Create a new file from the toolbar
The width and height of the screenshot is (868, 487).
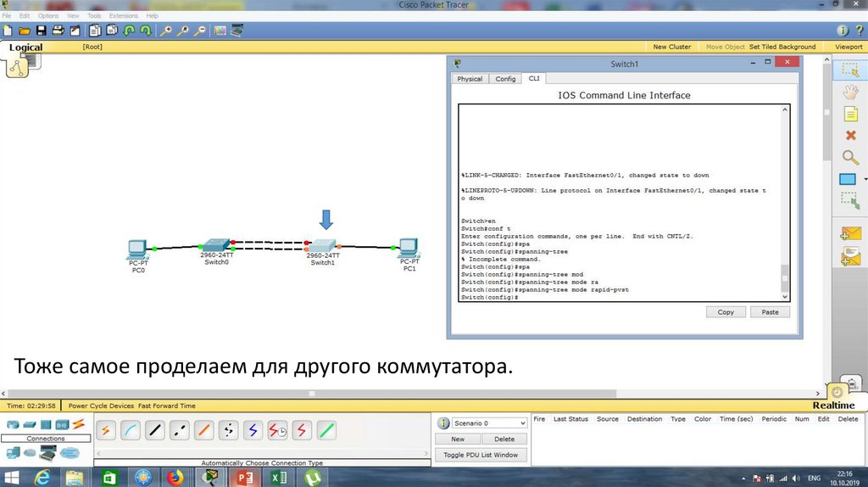point(8,31)
